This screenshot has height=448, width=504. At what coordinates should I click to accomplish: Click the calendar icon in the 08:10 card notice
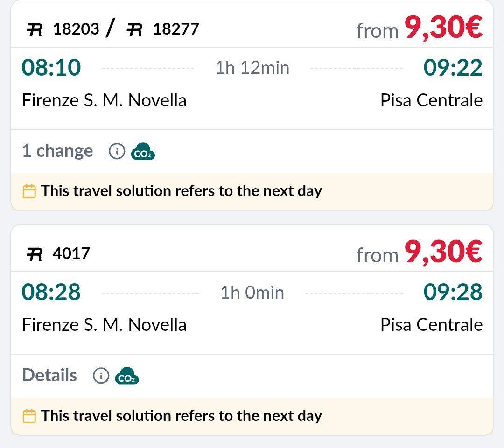click(x=29, y=191)
